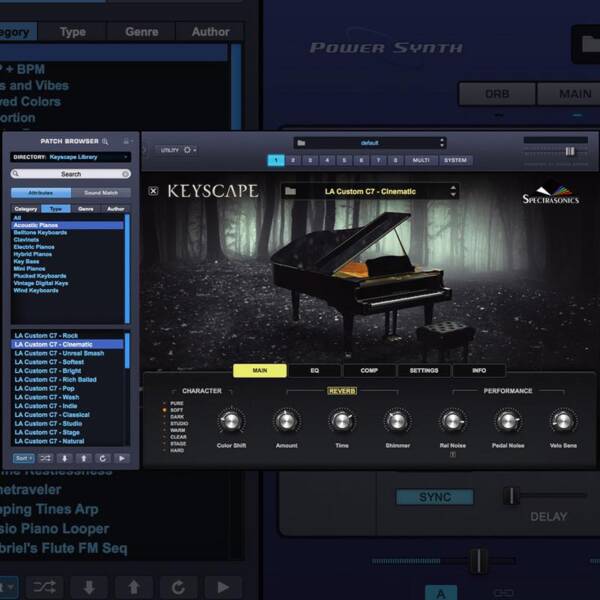Open the Directory Keyscape Library dropdown
Image resolution: width=600 pixels, height=600 pixels.
[71, 157]
